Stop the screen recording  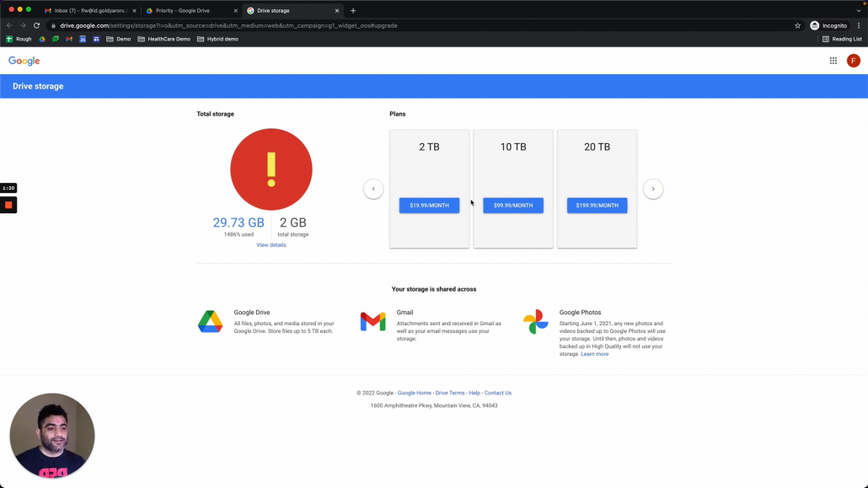tap(8, 205)
